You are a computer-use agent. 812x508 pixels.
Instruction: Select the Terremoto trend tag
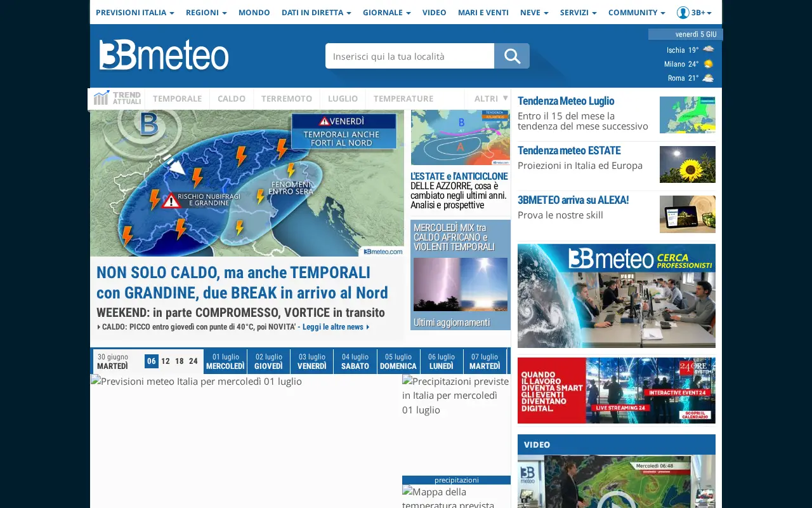click(x=287, y=98)
